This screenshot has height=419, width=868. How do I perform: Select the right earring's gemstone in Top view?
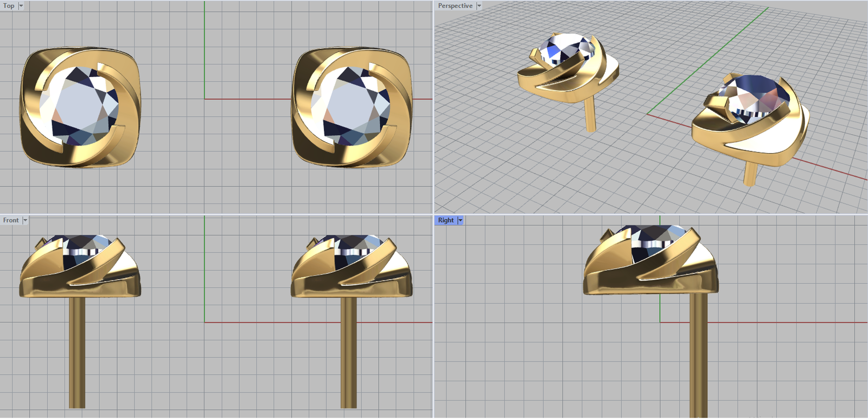coord(351,106)
